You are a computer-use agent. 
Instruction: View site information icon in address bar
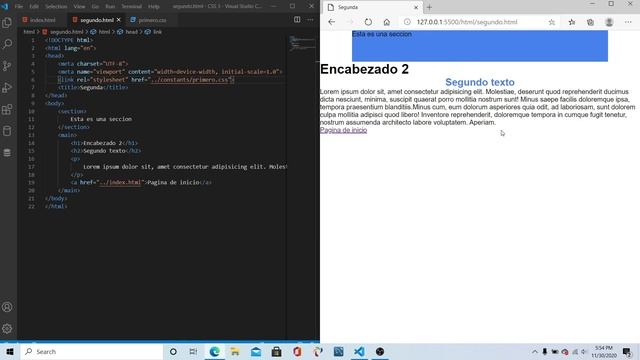click(407, 22)
